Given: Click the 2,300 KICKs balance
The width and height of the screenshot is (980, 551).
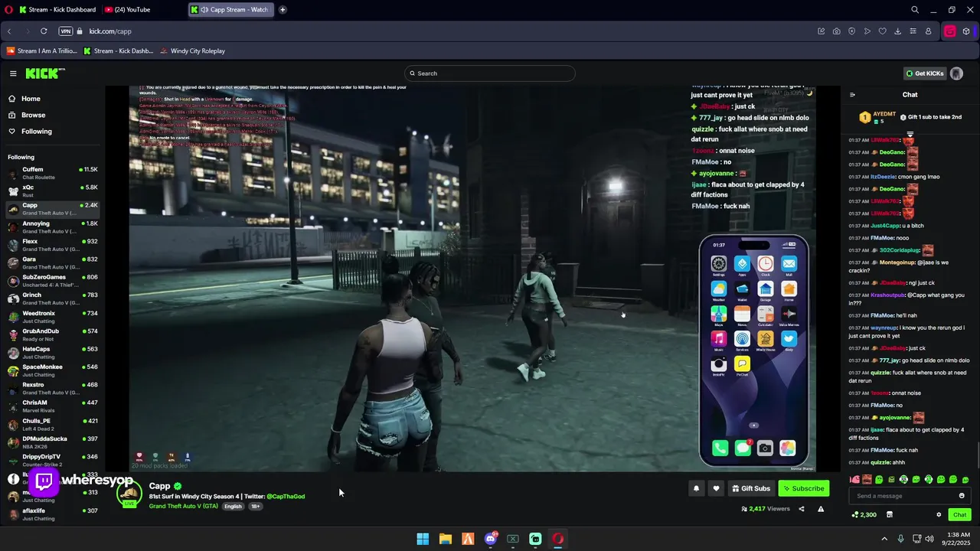Looking at the screenshot, I should [864, 515].
